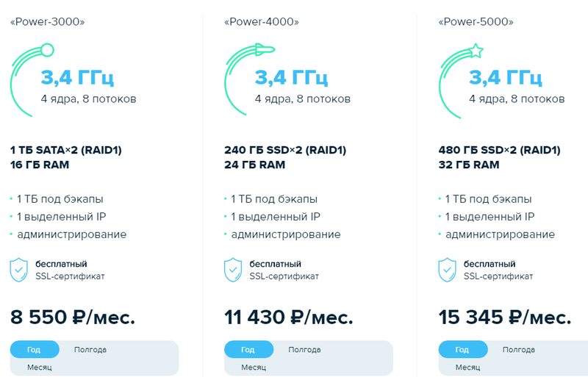Select Год billing period for Power-4000
This screenshot has height=377, width=588.
pyautogui.click(x=248, y=350)
